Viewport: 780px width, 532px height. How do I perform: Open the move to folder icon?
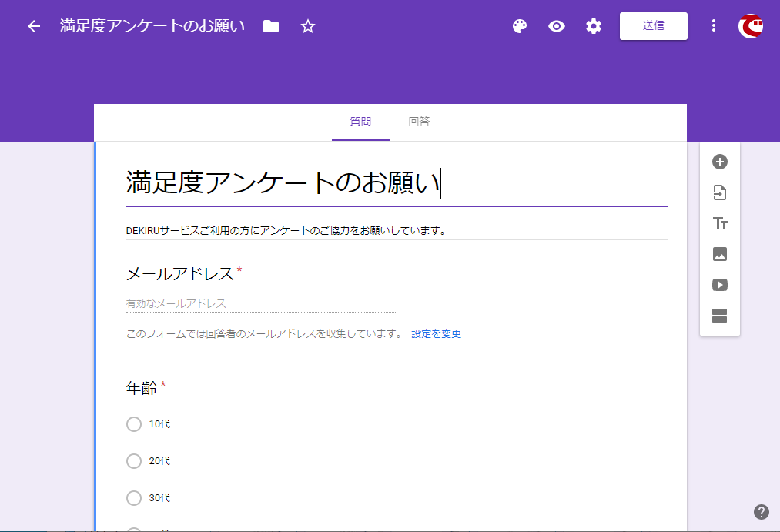(x=271, y=26)
